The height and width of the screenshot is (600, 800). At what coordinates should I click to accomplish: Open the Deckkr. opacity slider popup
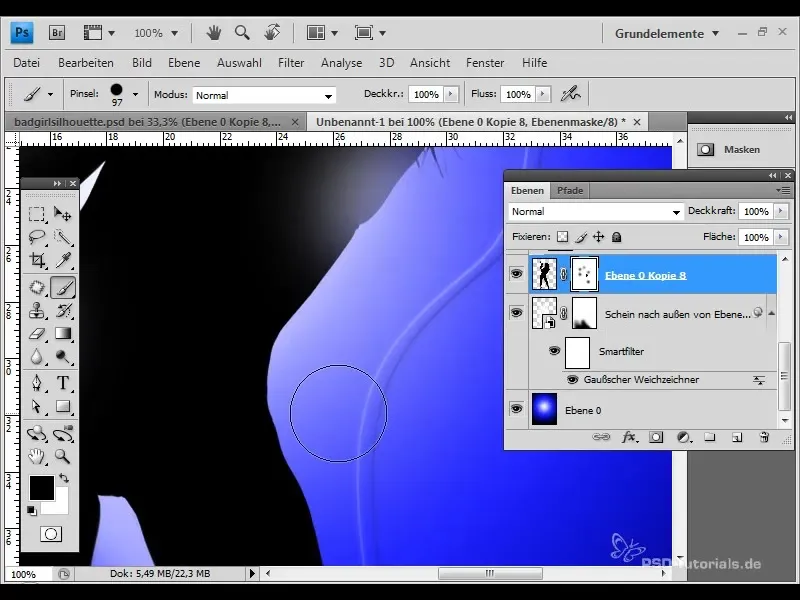(x=451, y=94)
